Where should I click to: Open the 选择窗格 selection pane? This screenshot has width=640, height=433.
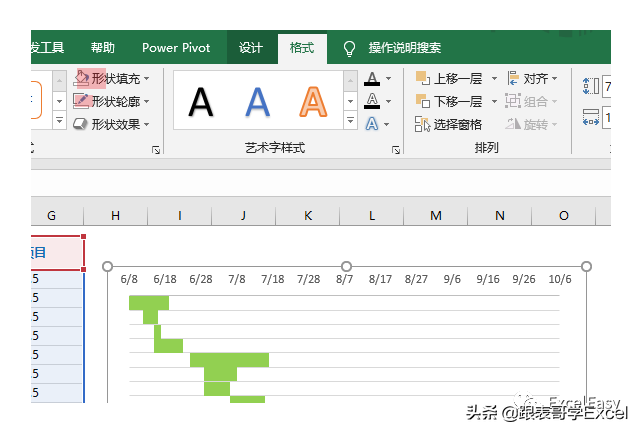(449, 124)
